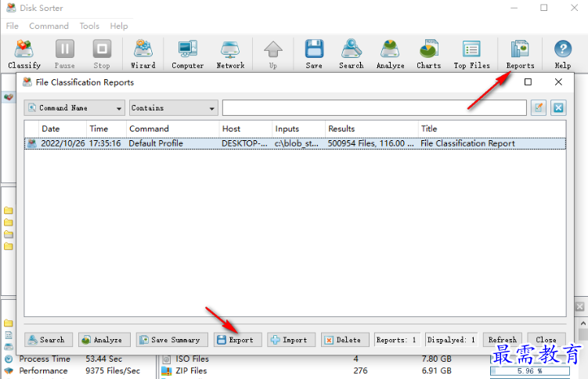588x379 pixels.
Task: Click the Analyze button in reports dialog
Action: [x=104, y=340]
